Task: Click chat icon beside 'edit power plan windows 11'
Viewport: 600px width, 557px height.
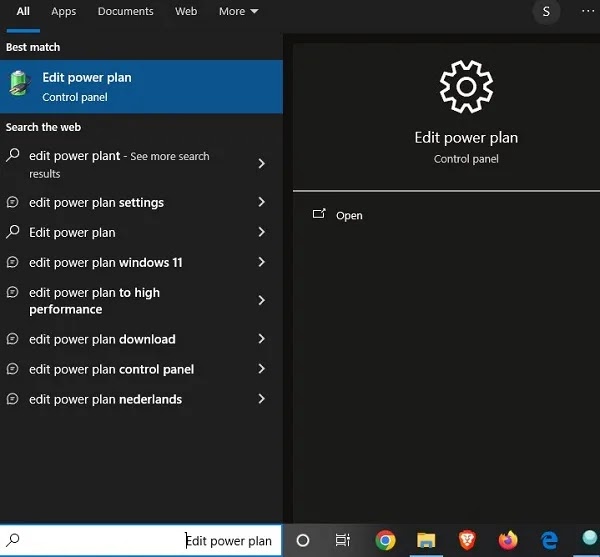Action: 12,262
